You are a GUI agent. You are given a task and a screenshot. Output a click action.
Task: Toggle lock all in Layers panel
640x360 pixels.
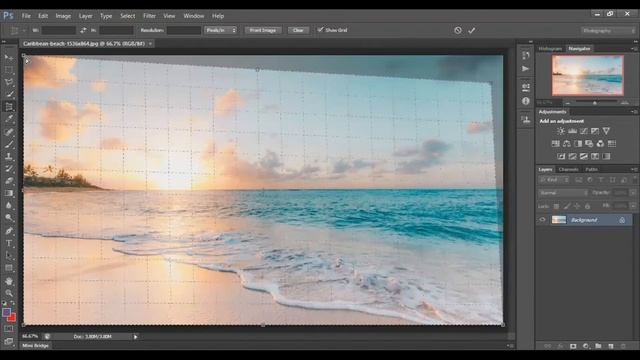587,206
